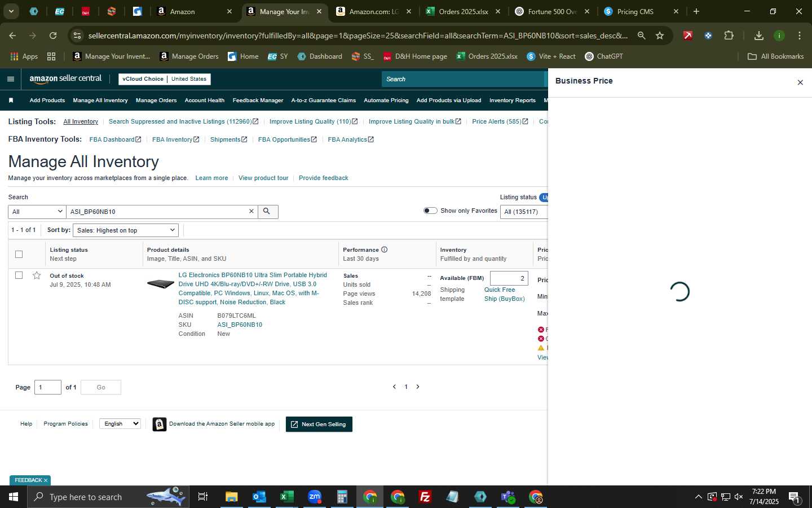
Task: Open Chrome tab search dropdown arrow
Action: click(x=11, y=11)
